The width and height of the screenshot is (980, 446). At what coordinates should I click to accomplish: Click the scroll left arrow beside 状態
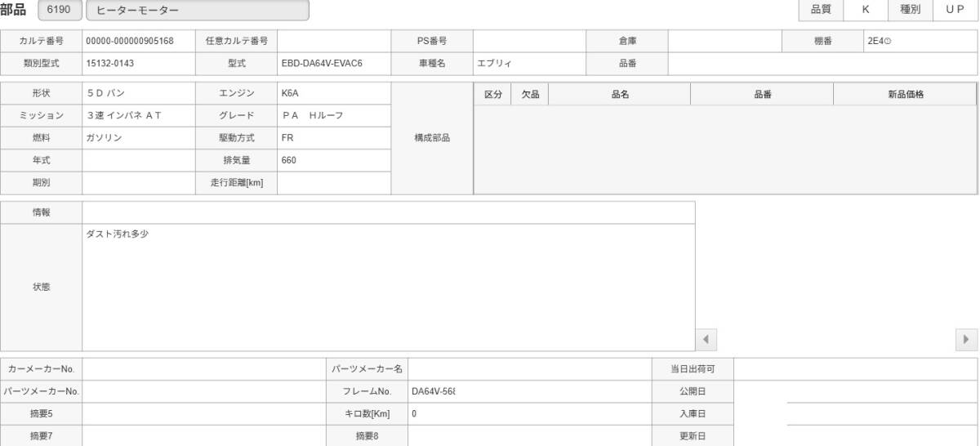point(705,339)
